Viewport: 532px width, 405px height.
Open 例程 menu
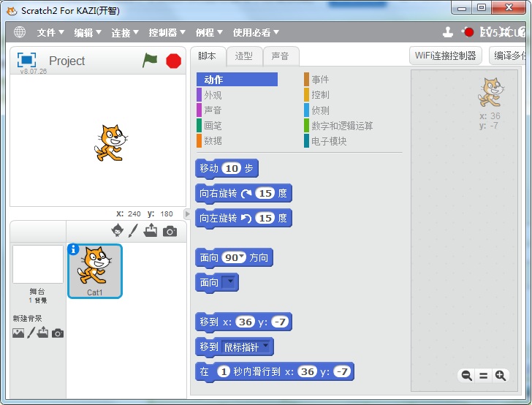tap(209, 33)
